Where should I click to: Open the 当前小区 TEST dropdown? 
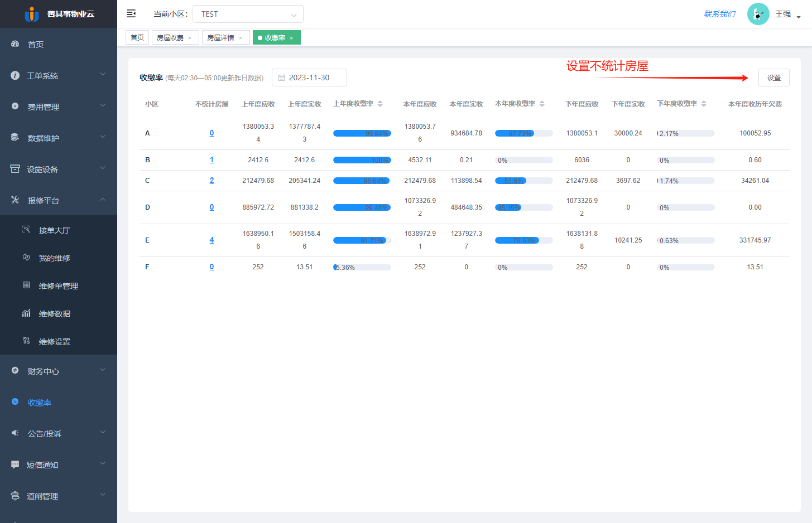[x=248, y=14]
